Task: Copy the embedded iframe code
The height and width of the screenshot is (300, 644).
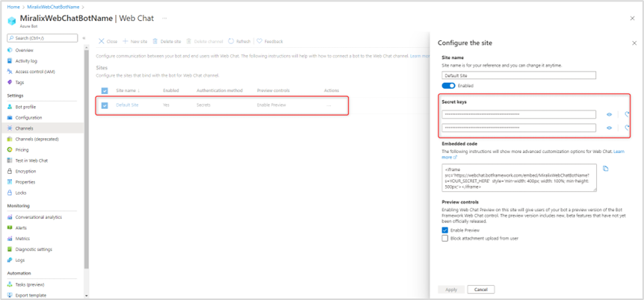Action: 605,169
